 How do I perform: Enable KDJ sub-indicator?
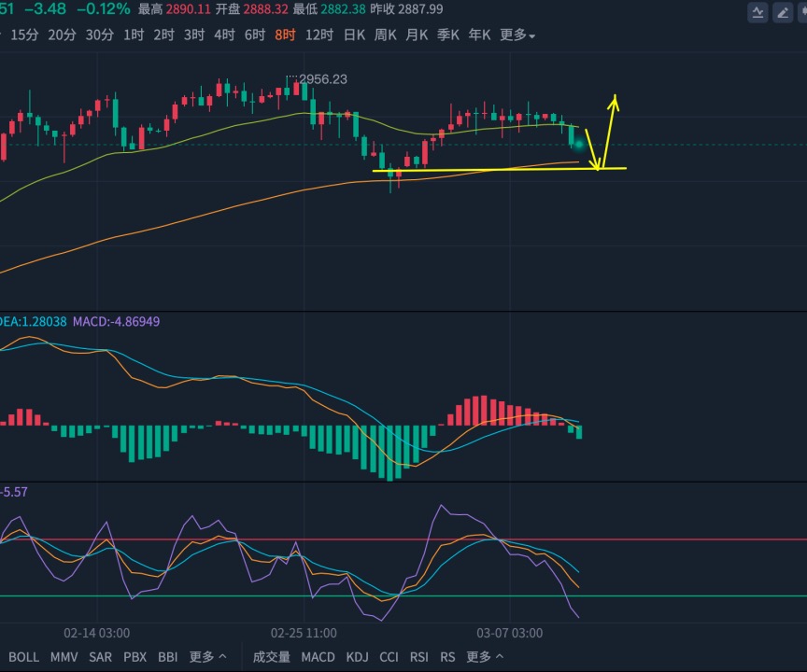[357, 657]
